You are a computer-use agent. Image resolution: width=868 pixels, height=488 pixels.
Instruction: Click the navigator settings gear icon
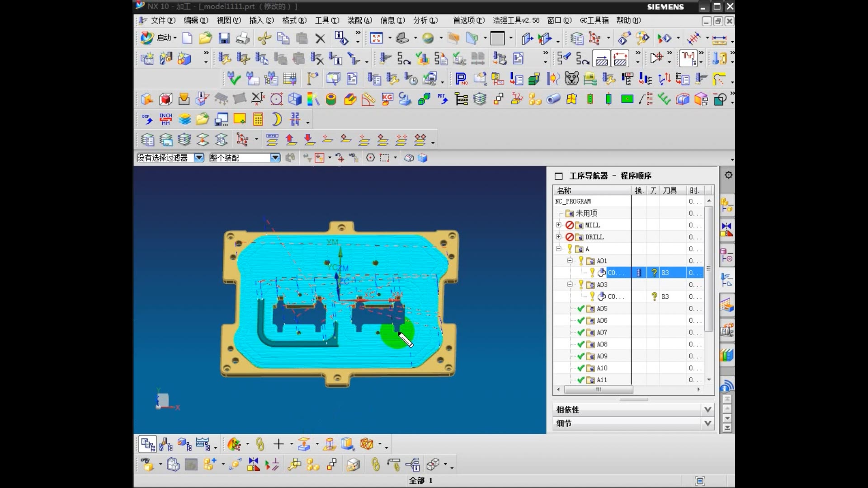click(728, 175)
